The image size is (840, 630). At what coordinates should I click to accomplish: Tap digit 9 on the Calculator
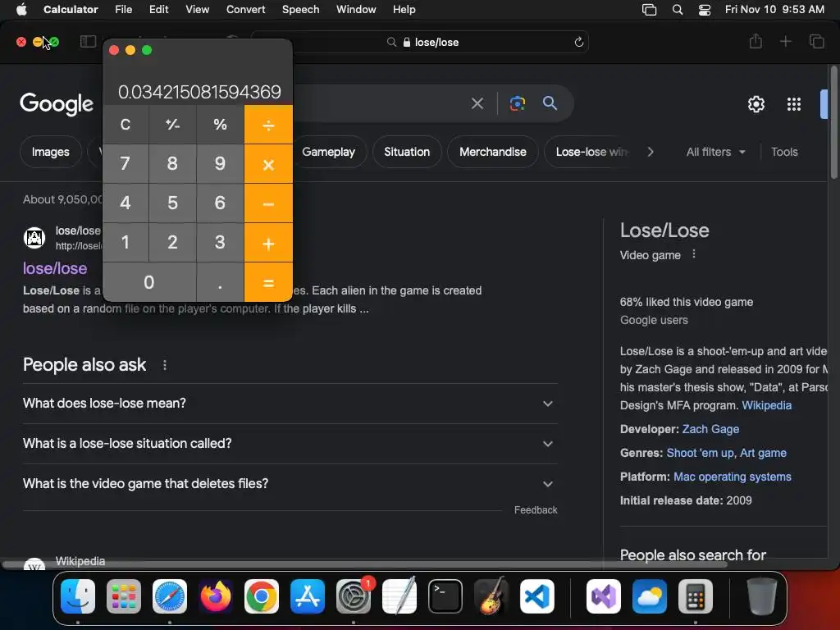[220, 164]
